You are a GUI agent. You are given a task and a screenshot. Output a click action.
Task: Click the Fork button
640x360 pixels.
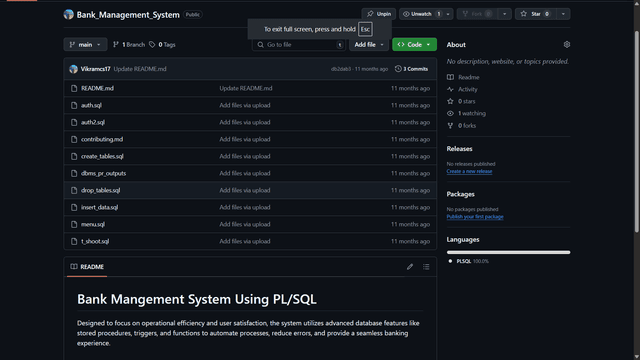pyautogui.click(x=477, y=14)
